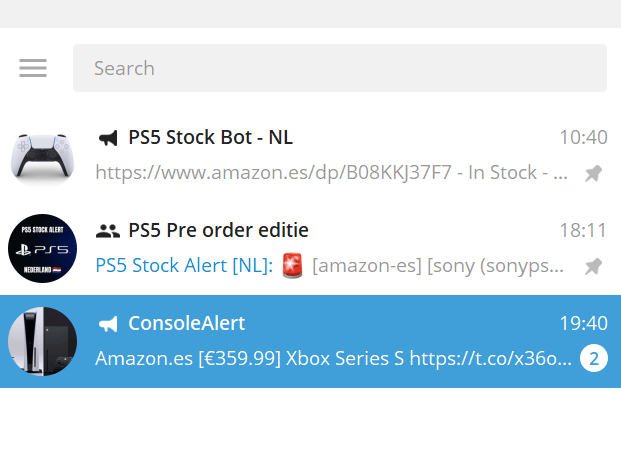The width and height of the screenshot is (621, 468).
Task: Click megaphone icon beside ConsoleAlert
Action: coord(108,324)
